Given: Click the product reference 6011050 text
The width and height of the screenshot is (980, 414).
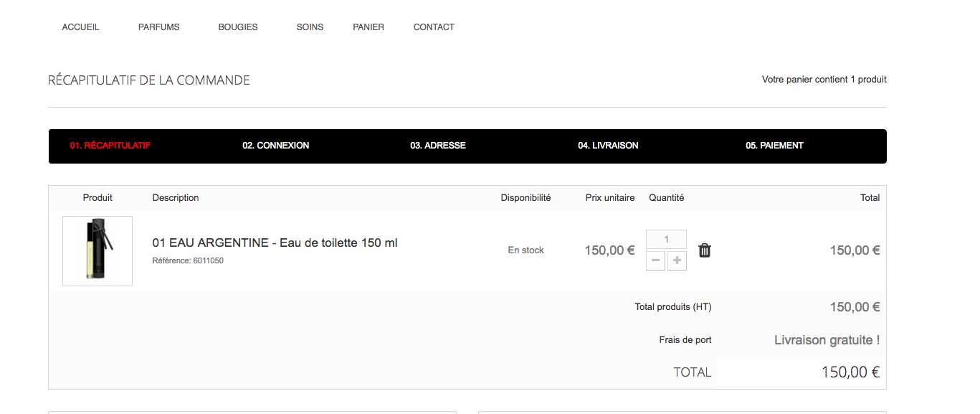Looking at the screenshot, I should pyautogui.click(x=188, y=260).
